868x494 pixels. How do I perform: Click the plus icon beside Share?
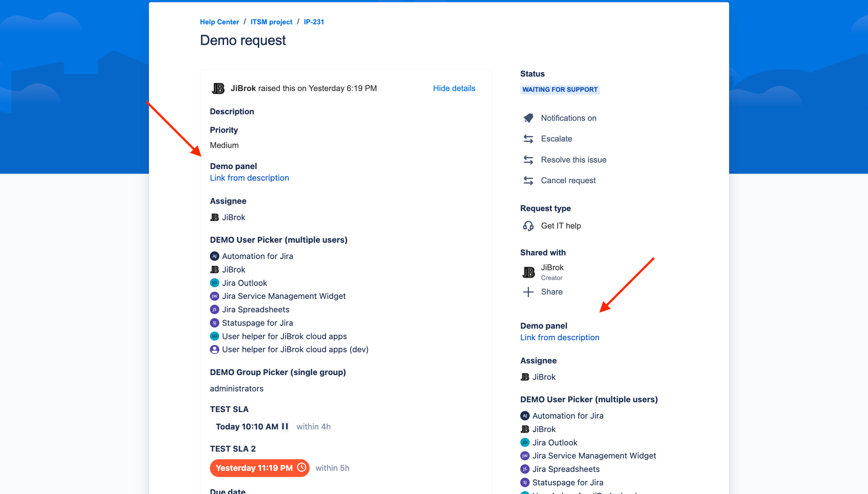tap(528, 292)
